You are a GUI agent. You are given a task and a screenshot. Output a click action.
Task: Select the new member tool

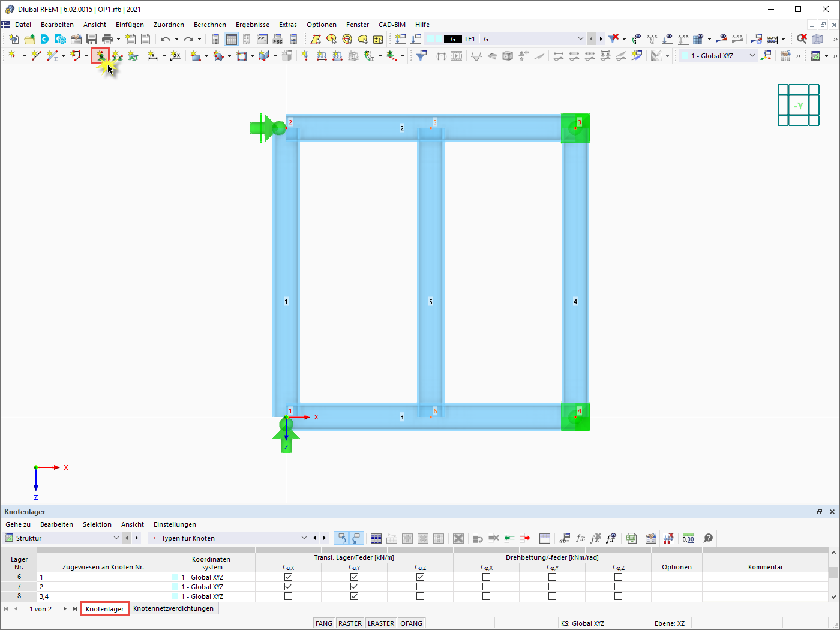coord(52,56)
